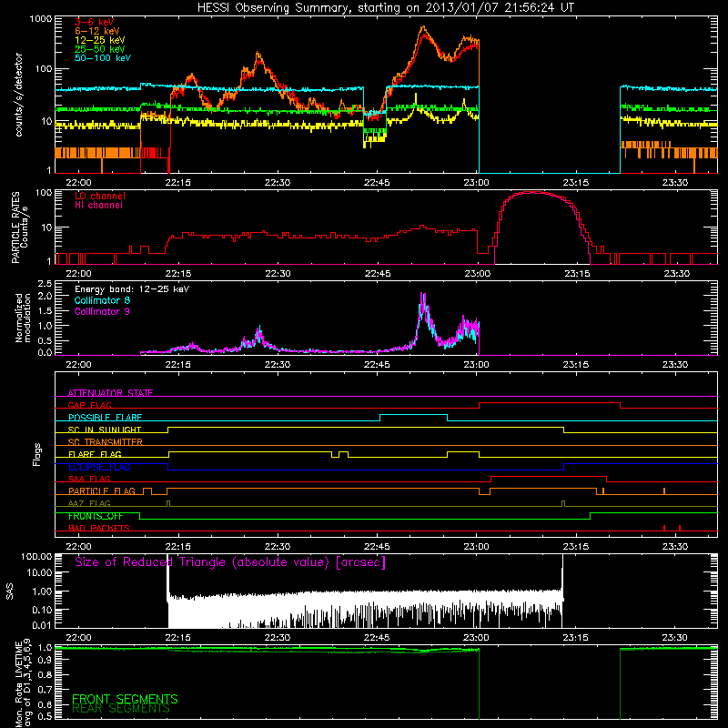Select the '3-6 keV' legend label

[94, 22]
